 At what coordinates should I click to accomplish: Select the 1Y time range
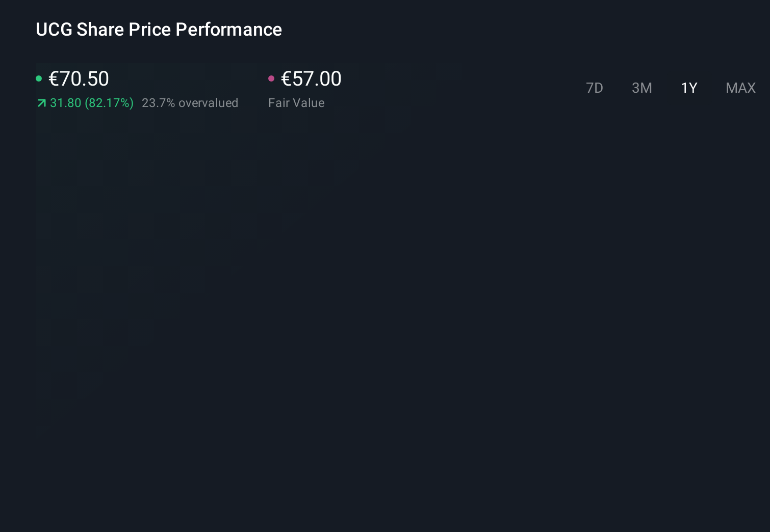[689, 88]
